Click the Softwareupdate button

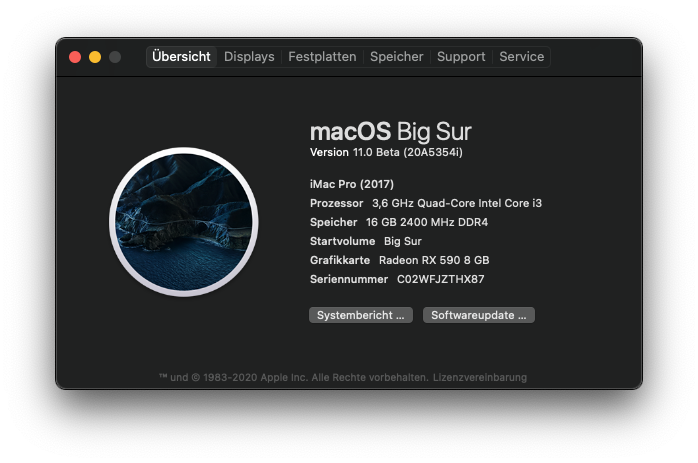(479, 315)
